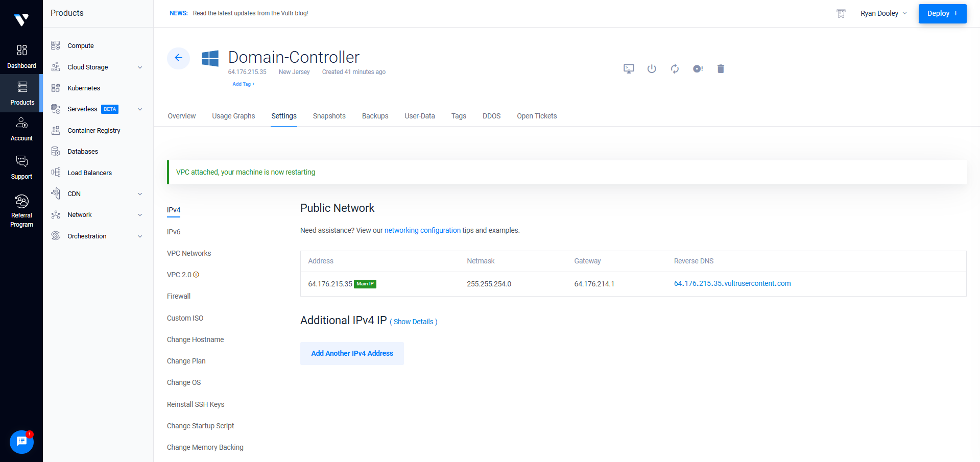Click the Deploy + button
980x462 pixels.
pos(942,13)
